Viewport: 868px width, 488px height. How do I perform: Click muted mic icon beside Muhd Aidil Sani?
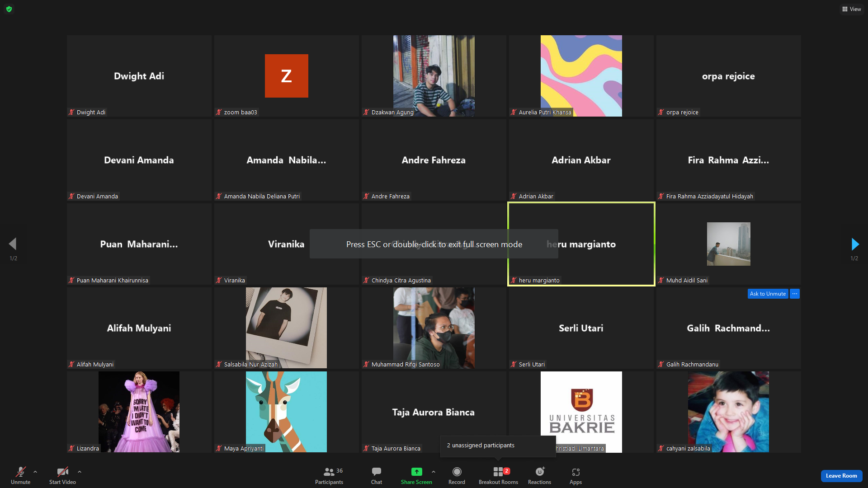(661, 281)
